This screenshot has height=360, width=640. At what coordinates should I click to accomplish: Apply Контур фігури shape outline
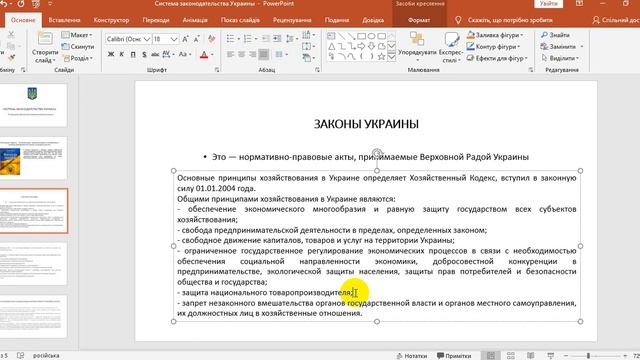point(493,47)
